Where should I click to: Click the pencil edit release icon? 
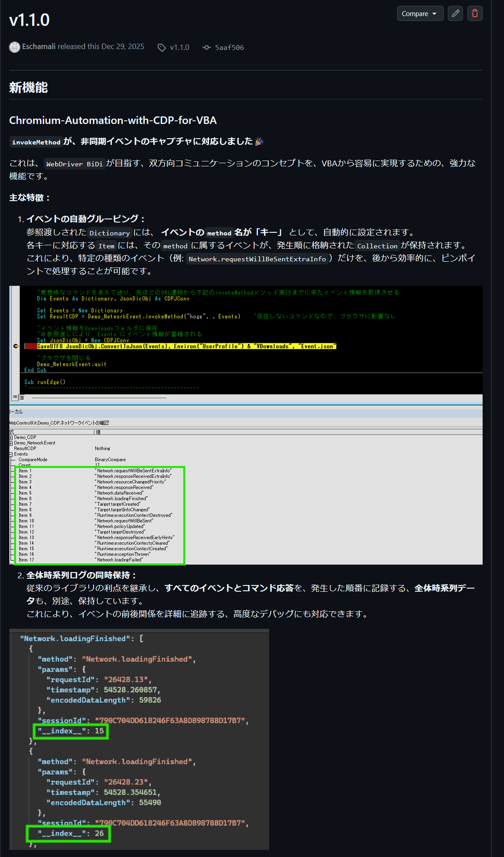(455, 14)
